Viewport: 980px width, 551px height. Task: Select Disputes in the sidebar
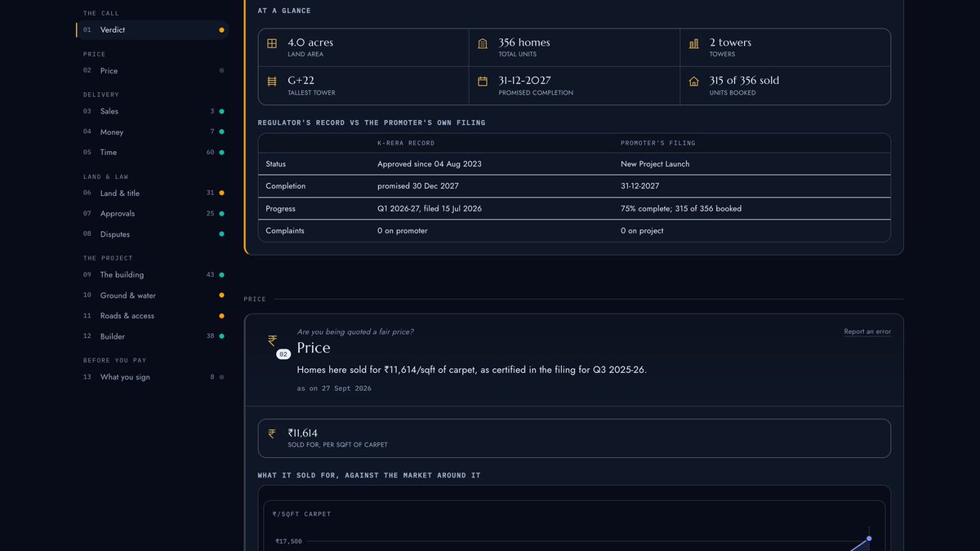(x=152, y=234)
